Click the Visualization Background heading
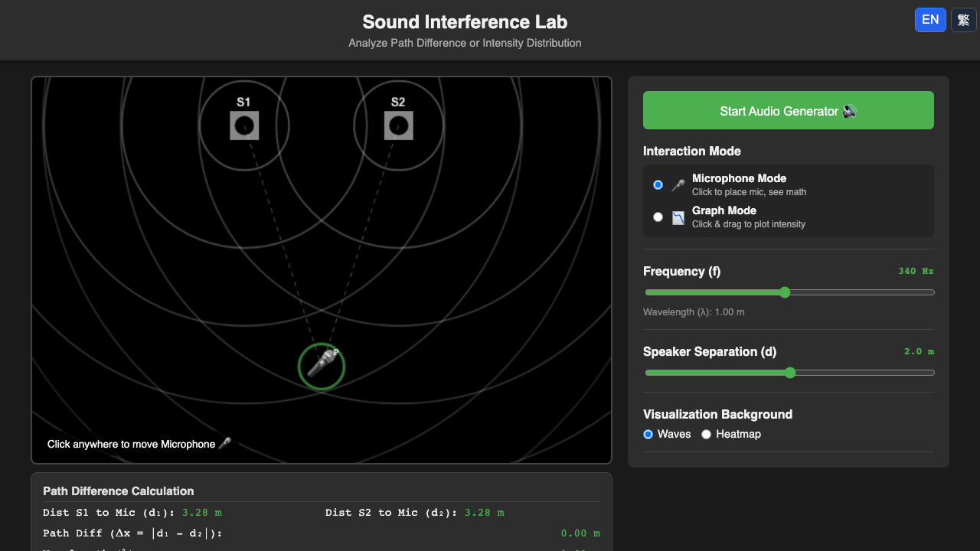 pos(717,414)
